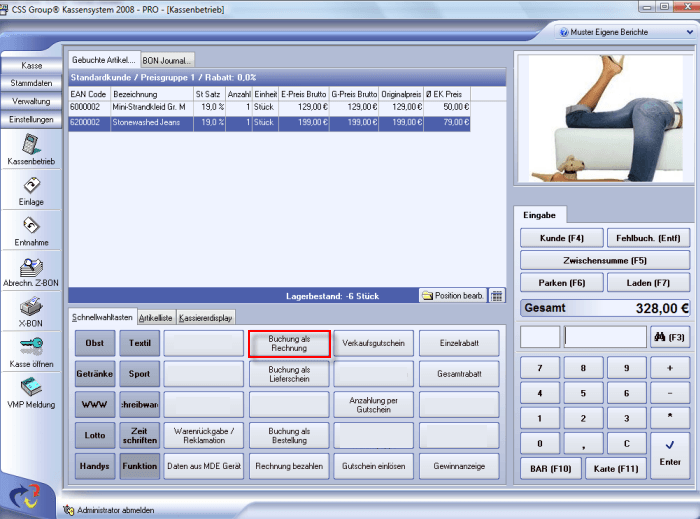Viewport: 700px width, 519px height.
Task: Click the Karte (F11) payment button
Action: point(616,469)
